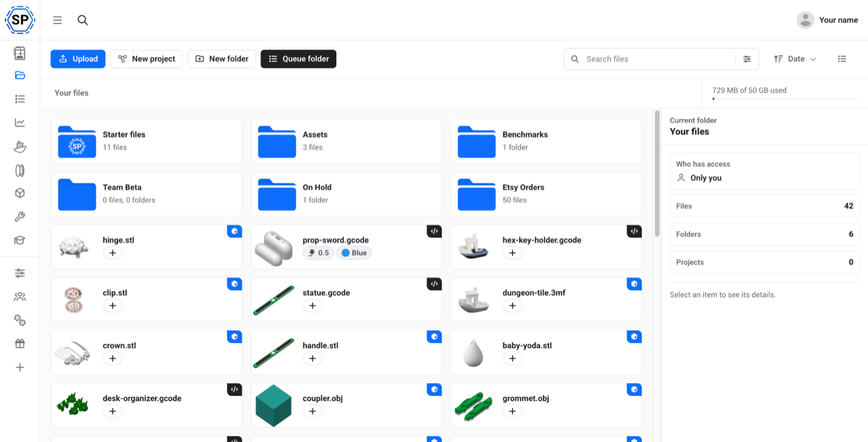Open the gears configuration sidebar icon
This screenshot has width=868, height=442.
pos(20,321)
